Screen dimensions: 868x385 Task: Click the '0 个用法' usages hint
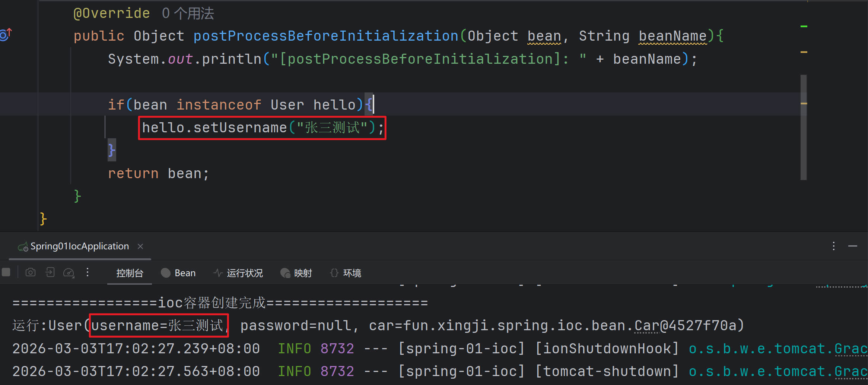pos(188,13)
